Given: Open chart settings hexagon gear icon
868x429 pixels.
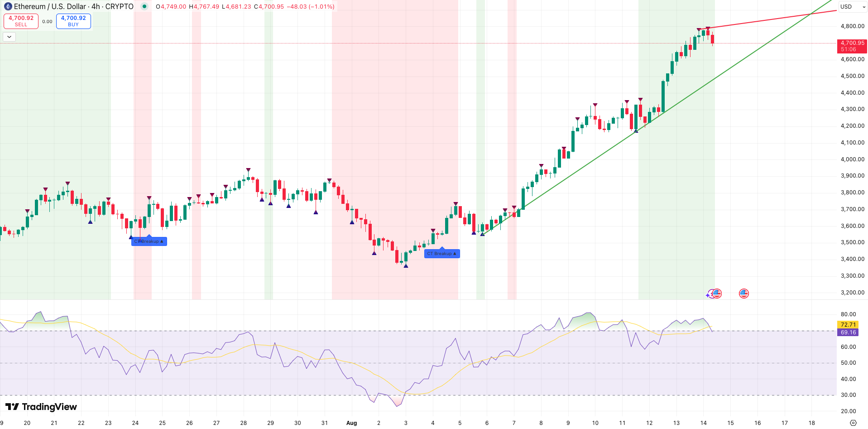Looking at the screenshot, I should 853,423.
